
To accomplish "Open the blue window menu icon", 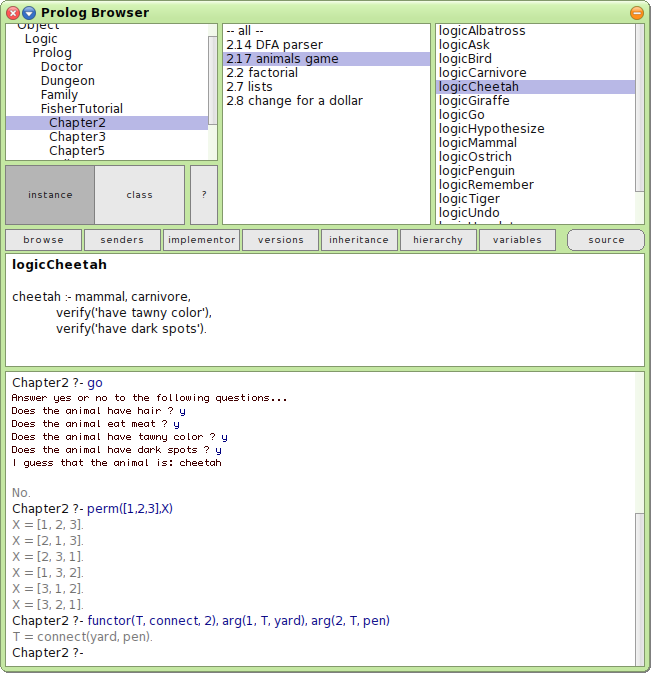I will [x=29, y=13].
